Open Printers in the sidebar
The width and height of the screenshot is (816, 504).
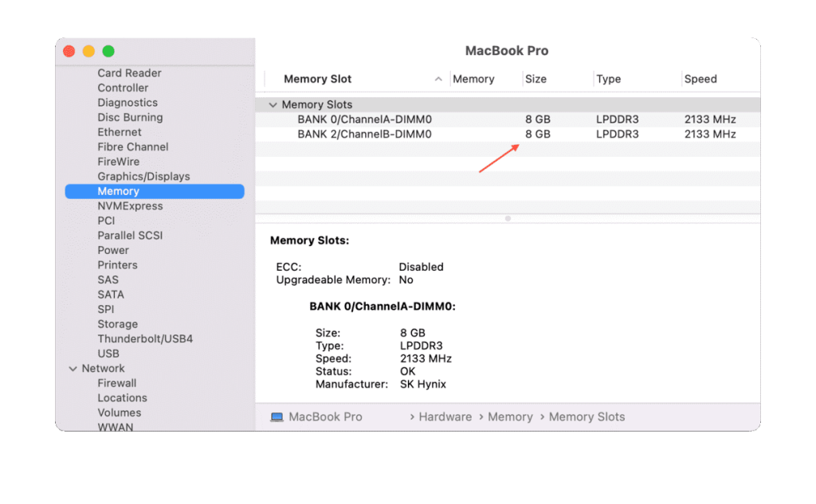tap(117, 265)
